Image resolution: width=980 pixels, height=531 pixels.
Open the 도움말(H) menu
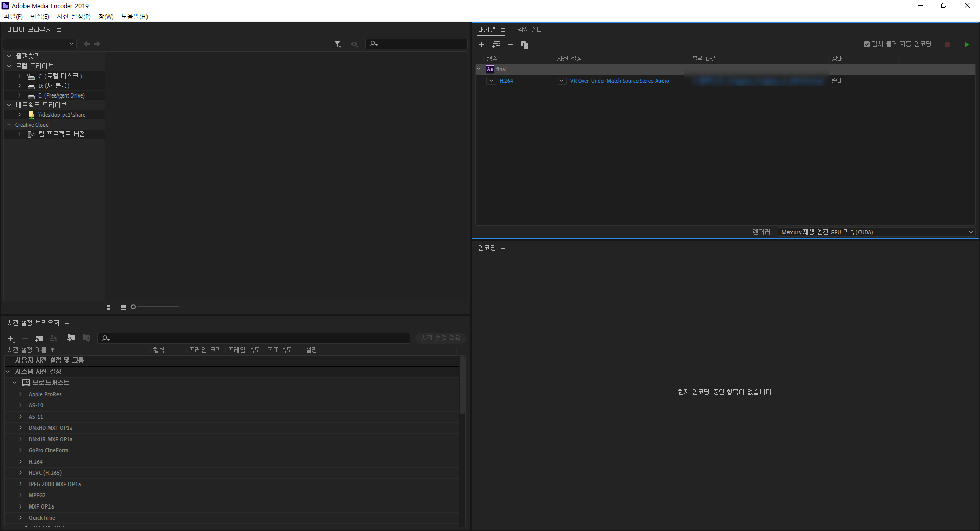coord(134,17)
